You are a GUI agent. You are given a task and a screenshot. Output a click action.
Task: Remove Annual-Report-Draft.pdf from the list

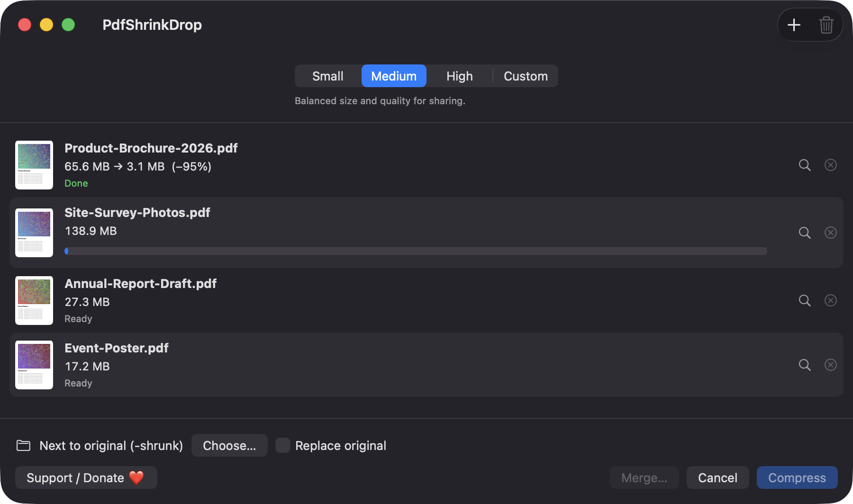[x=831, y=300]
